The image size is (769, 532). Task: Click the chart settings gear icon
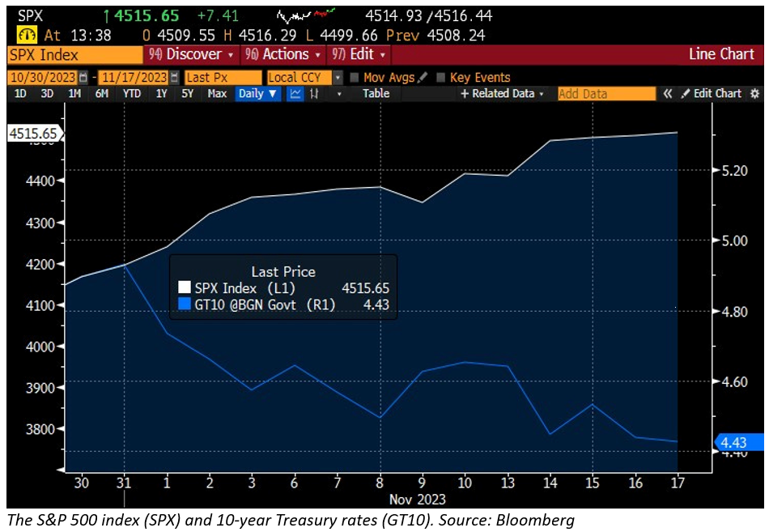(x=755, y=94)
